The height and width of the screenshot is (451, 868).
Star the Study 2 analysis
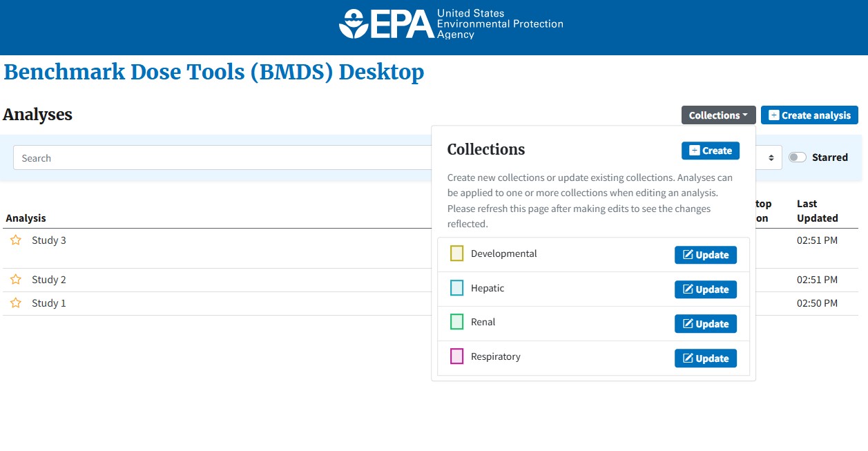coord(16,280)
